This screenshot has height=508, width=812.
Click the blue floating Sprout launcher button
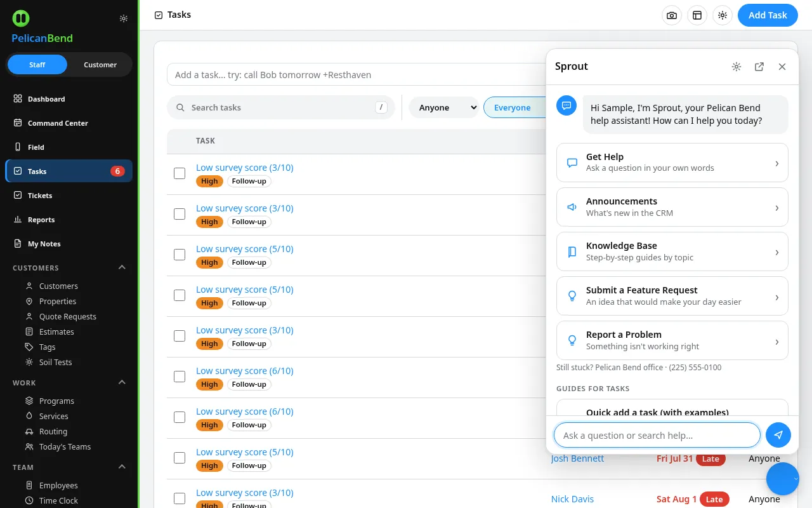coord(783,479)
